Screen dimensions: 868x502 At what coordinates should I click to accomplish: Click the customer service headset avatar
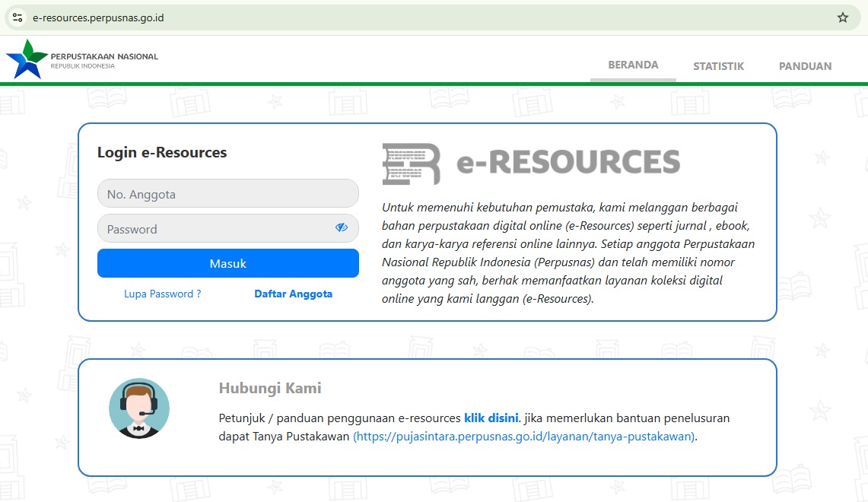coord(139,408)
